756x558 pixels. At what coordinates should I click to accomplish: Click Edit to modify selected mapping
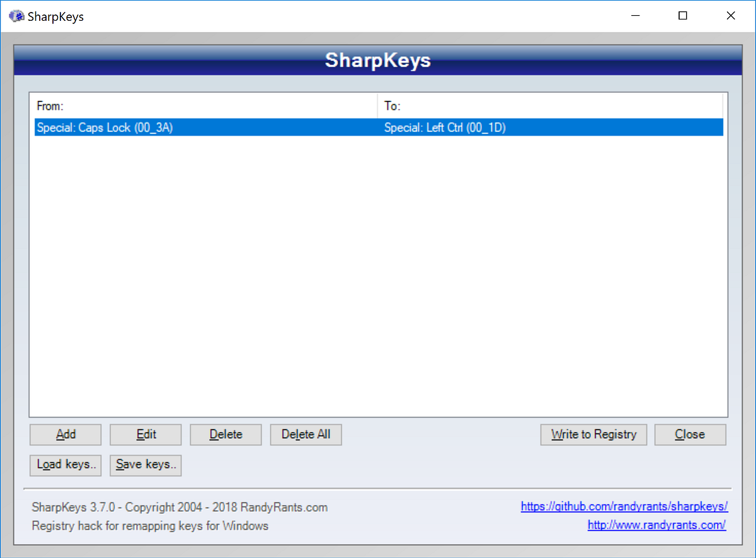tap(145, 434)
